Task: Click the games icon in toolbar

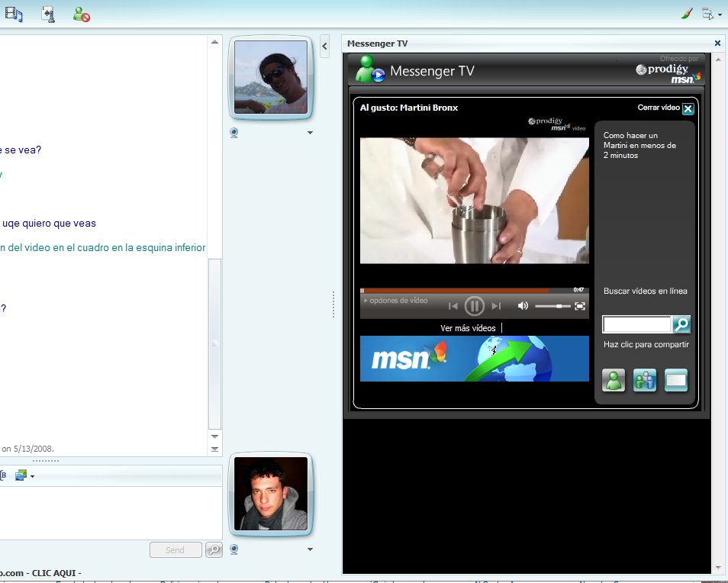Action: point(47,14)
